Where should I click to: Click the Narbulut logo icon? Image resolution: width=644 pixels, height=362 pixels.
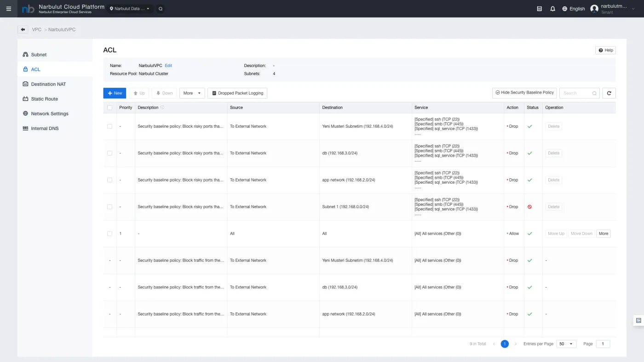click(x=28, y=9)
